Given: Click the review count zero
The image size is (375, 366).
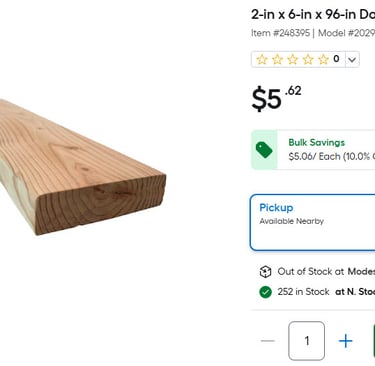Looking at the screenshot, I should click(336, 59).
